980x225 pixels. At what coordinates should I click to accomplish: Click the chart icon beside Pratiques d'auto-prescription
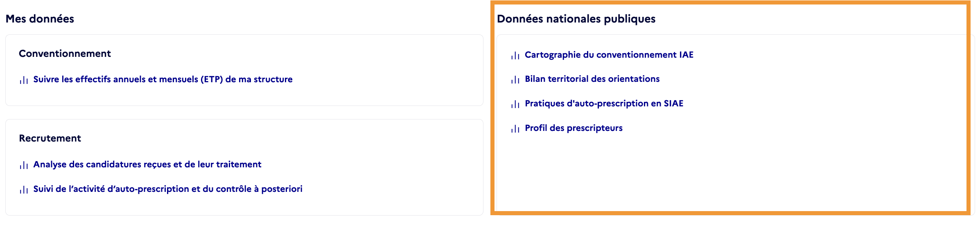pos(515,104)
